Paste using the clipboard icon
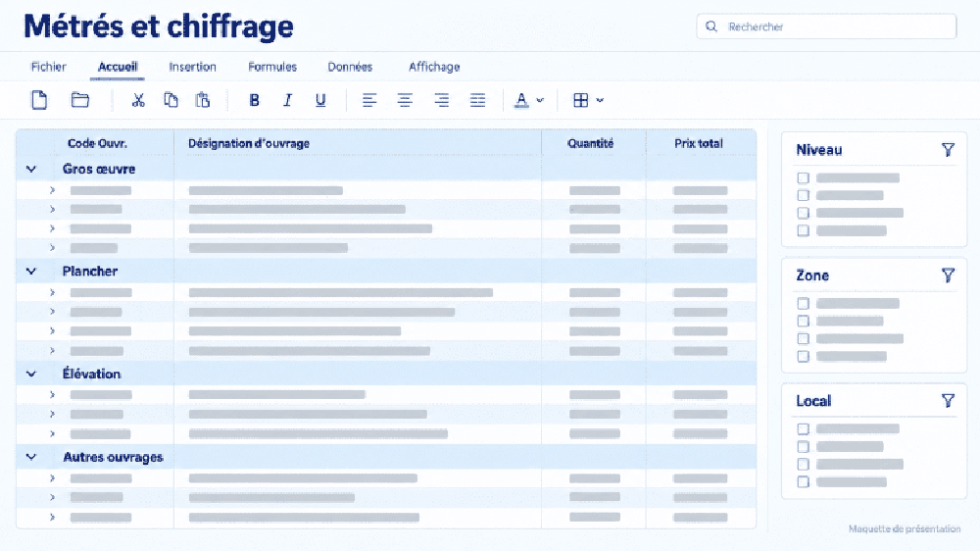 pos(203,100)
